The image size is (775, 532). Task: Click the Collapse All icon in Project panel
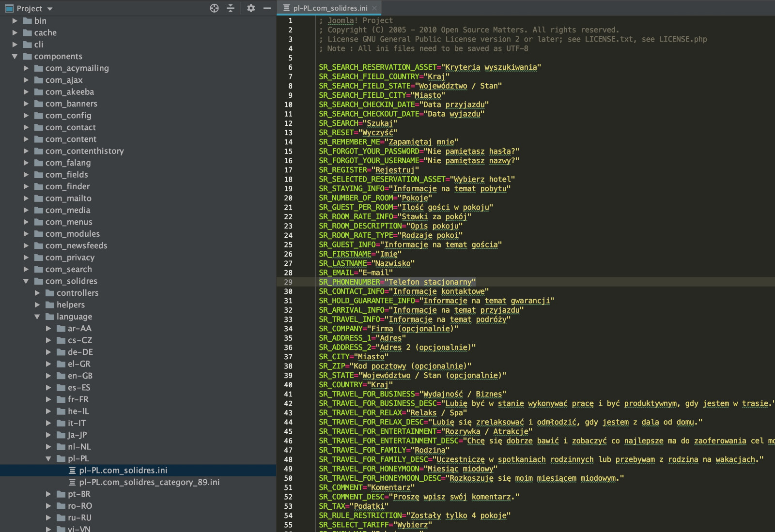(x=231, y=8)
